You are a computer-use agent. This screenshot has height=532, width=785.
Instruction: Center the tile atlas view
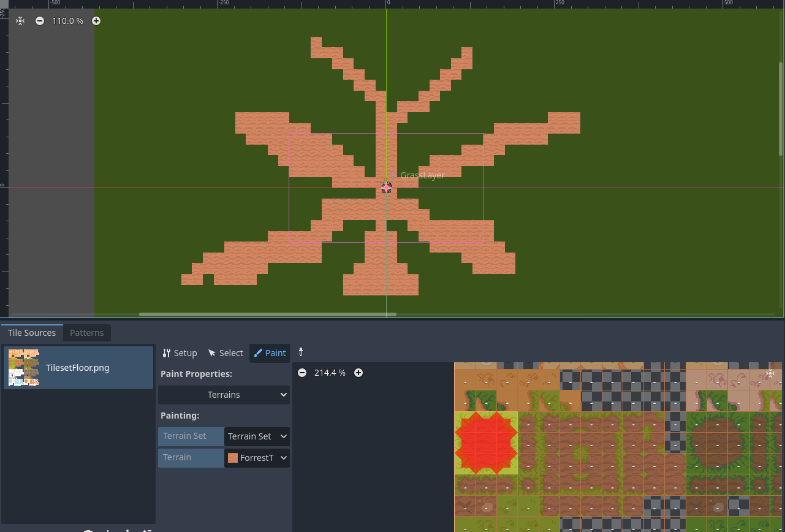[771, 373]
